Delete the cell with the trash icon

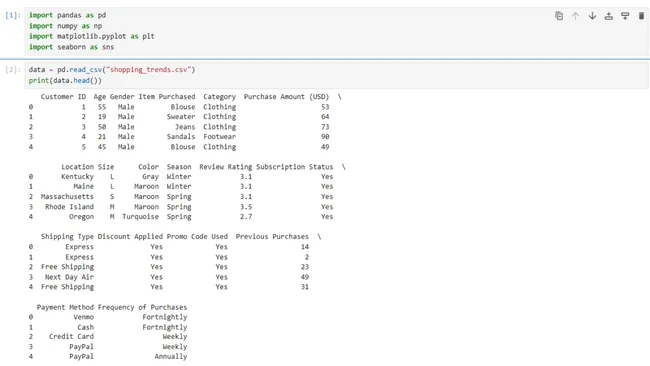[641, 16]
